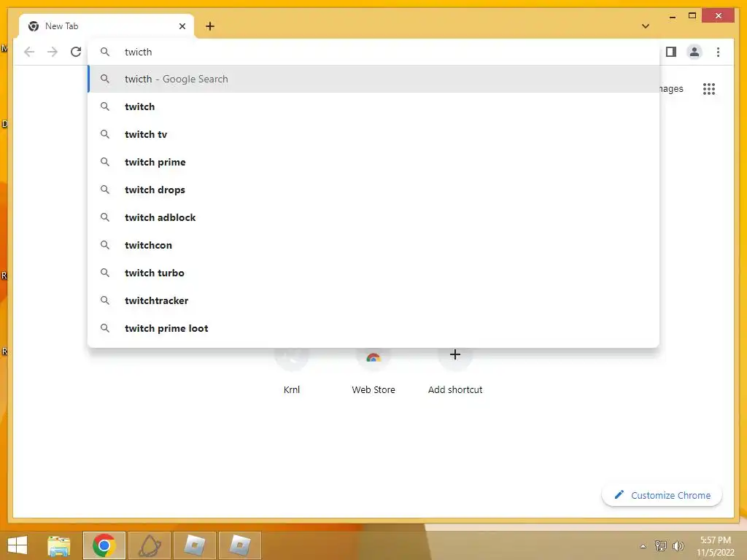Select 'twicth - Google Search' suggestion
This screenshot has width=747, height=560.
pyautogui.click(x=374, y=79)
